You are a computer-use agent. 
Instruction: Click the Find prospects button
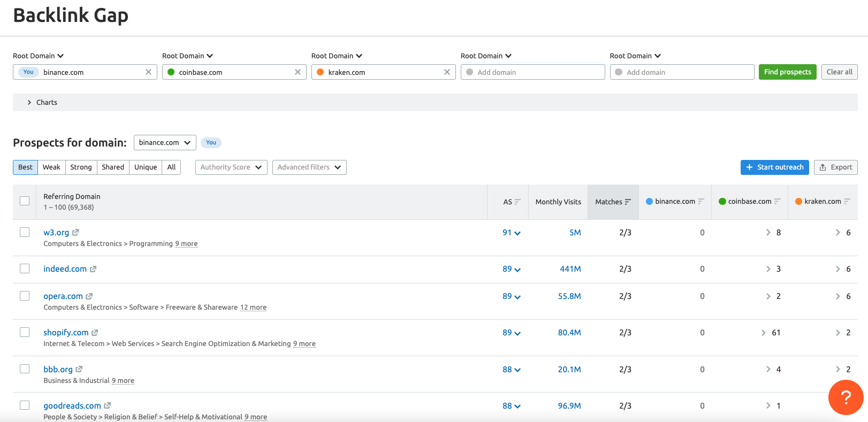(x=788, y=72)
